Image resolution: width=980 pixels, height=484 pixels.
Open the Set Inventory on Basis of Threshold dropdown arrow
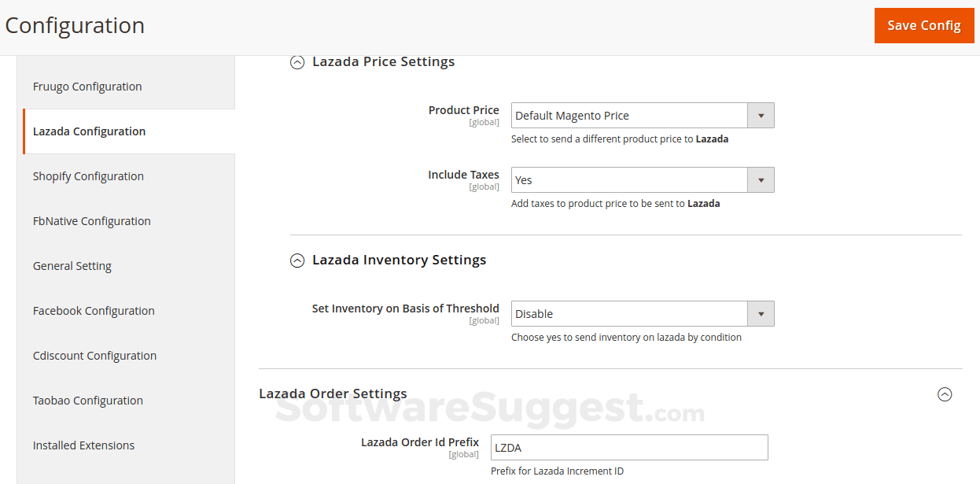(760, 313)
